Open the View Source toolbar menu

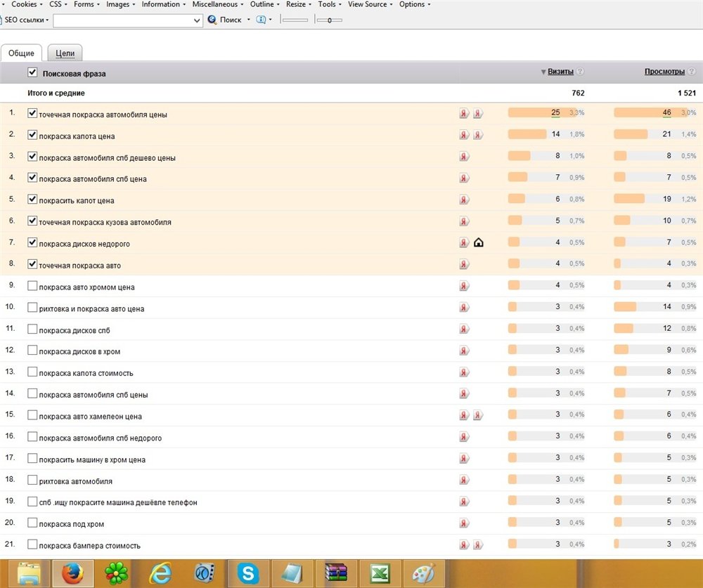pyautogui.click(x=369, y=4)
